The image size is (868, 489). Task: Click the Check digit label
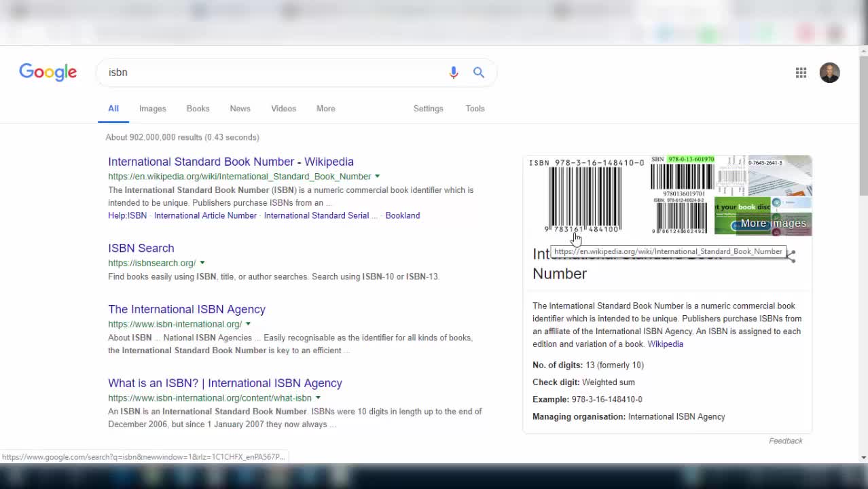click(556, 382)
